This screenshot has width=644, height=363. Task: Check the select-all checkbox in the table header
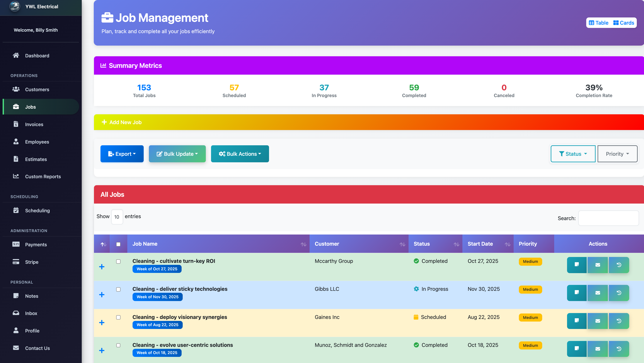click(118, 244)
